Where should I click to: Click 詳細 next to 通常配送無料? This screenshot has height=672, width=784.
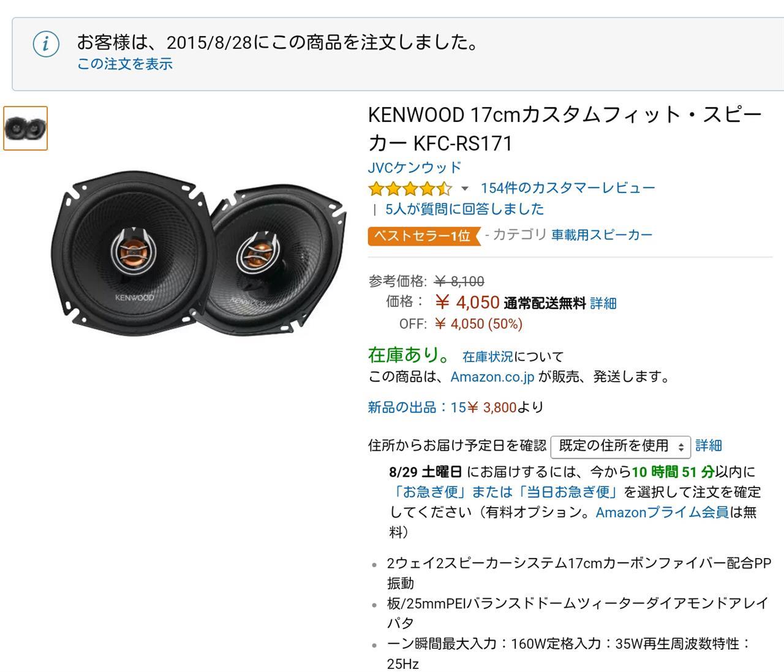coord(603,303)
